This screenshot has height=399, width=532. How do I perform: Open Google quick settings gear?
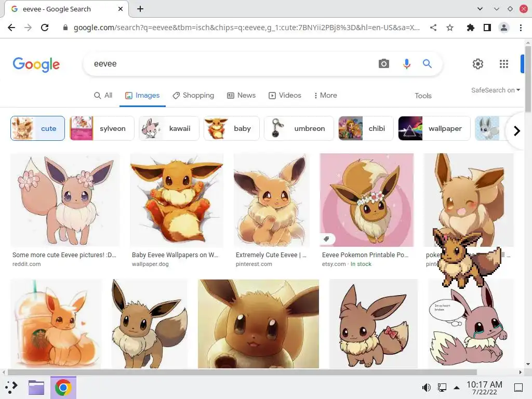478,64
